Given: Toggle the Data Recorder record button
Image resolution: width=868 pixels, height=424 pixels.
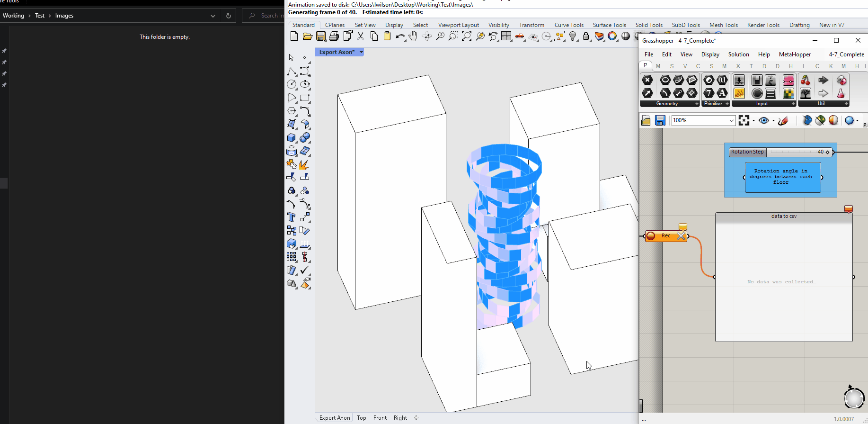Looking at the screenshot, I should (651, 236).
